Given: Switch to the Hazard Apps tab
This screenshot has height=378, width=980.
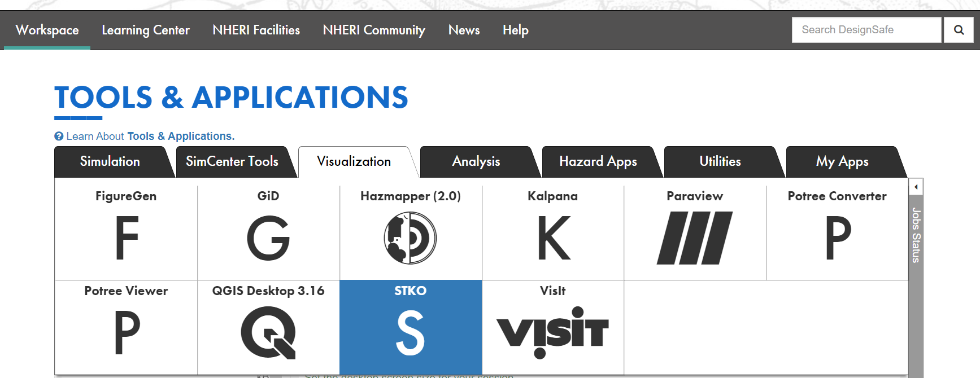Looking at the screenshot, I should [x=598, y=162].
